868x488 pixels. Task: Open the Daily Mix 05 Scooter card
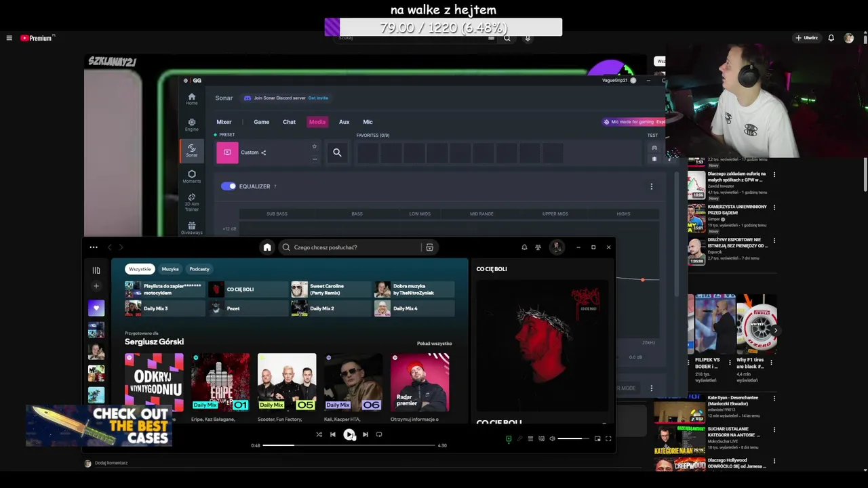coord(287,387)
